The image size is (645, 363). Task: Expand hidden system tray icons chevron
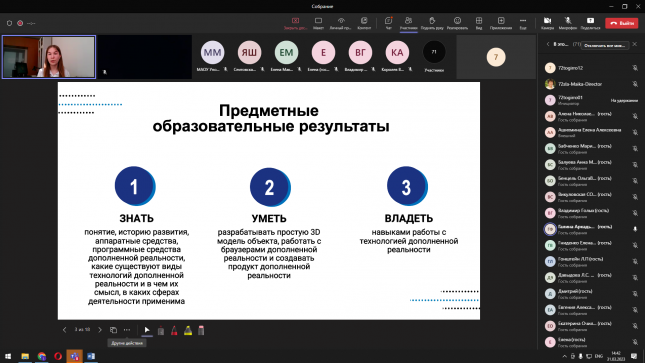564,356
